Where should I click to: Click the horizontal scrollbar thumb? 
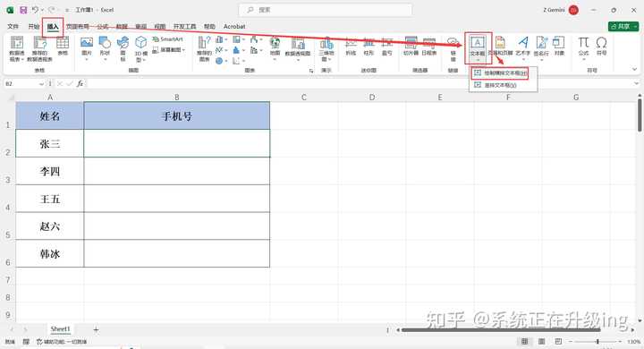point(501,329)
